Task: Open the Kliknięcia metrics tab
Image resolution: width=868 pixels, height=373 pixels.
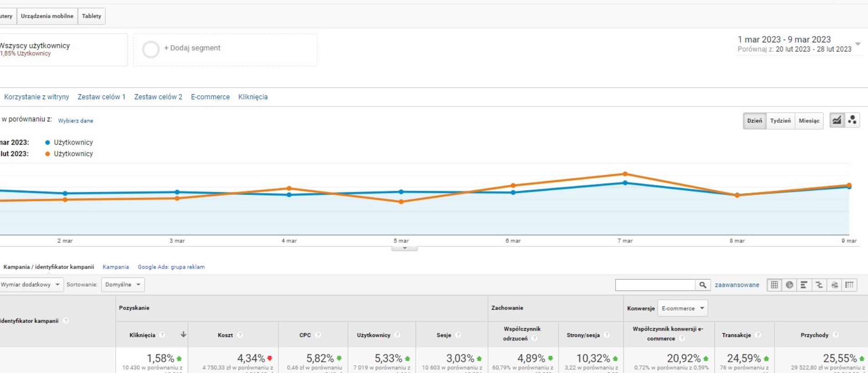Action: tap(253, 97)
